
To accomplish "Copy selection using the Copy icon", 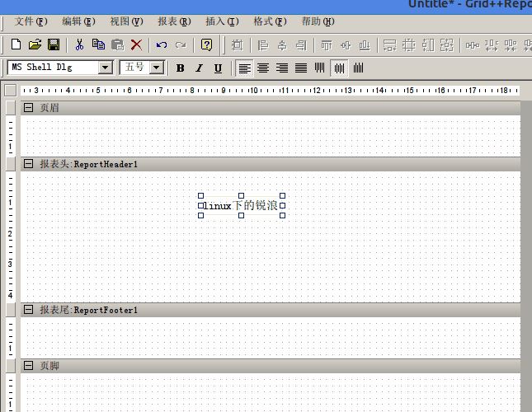I will point(98,44).
